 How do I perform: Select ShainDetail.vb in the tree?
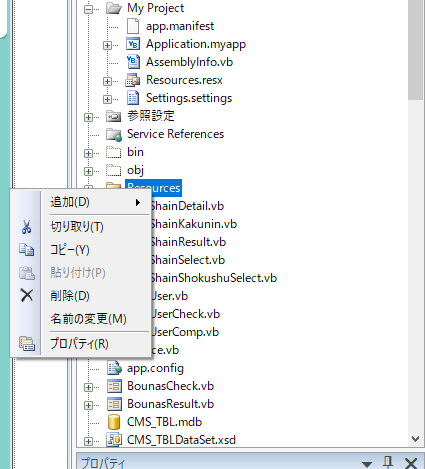(x=187, y=206)
